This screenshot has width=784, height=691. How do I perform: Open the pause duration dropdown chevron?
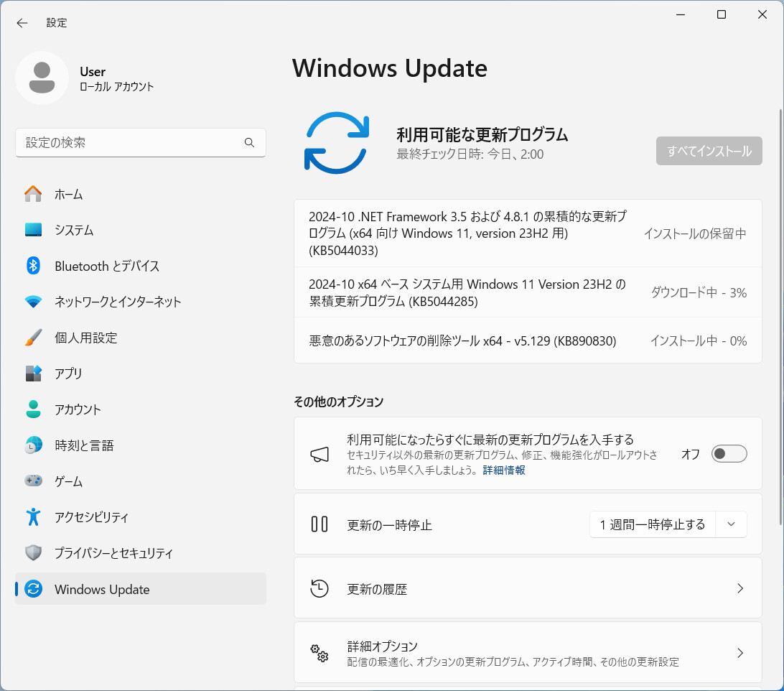(731, 524)
